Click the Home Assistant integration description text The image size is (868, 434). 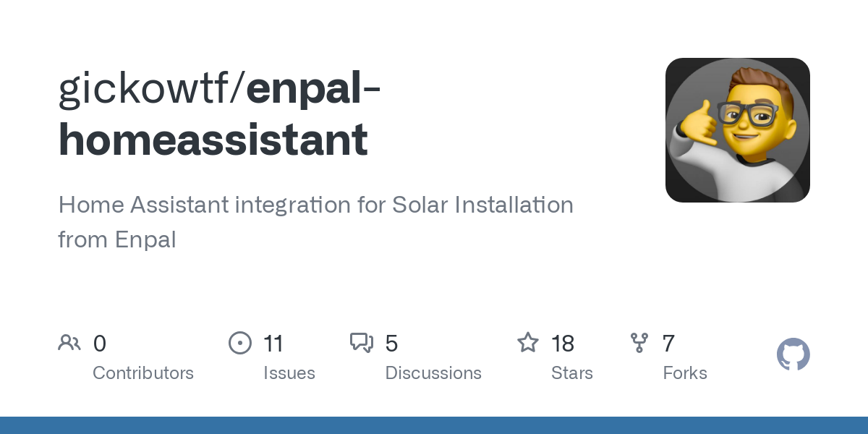tap(315, 222)
